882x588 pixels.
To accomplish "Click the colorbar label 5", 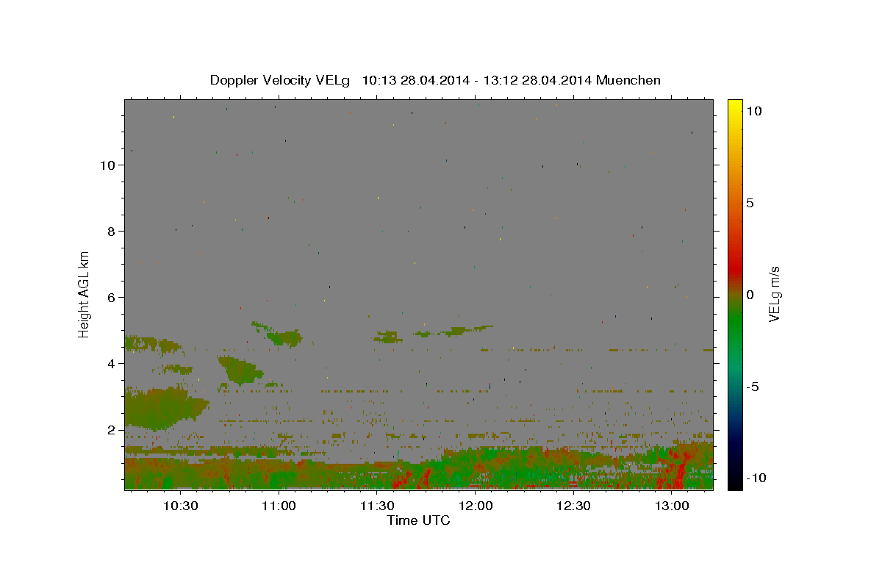I will pos(750,203).
